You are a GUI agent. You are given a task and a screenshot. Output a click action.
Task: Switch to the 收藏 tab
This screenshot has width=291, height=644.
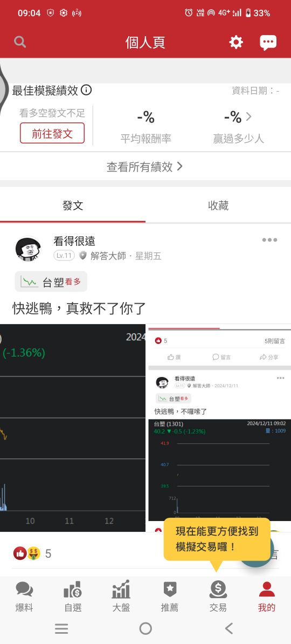(x=218, y=205)
